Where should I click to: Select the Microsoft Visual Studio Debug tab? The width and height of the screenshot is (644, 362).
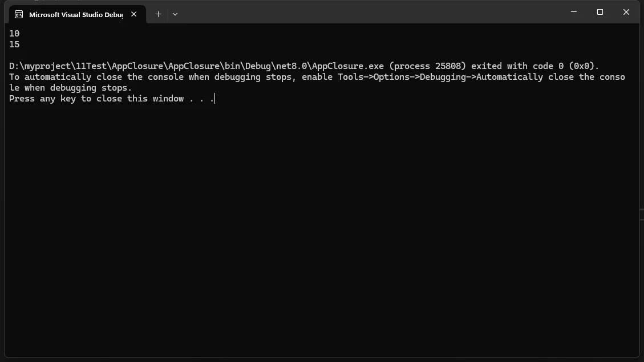point(75,14)
